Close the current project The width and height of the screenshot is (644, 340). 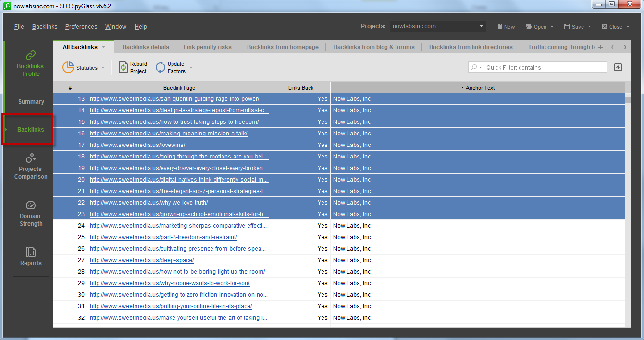pos(612,27)
